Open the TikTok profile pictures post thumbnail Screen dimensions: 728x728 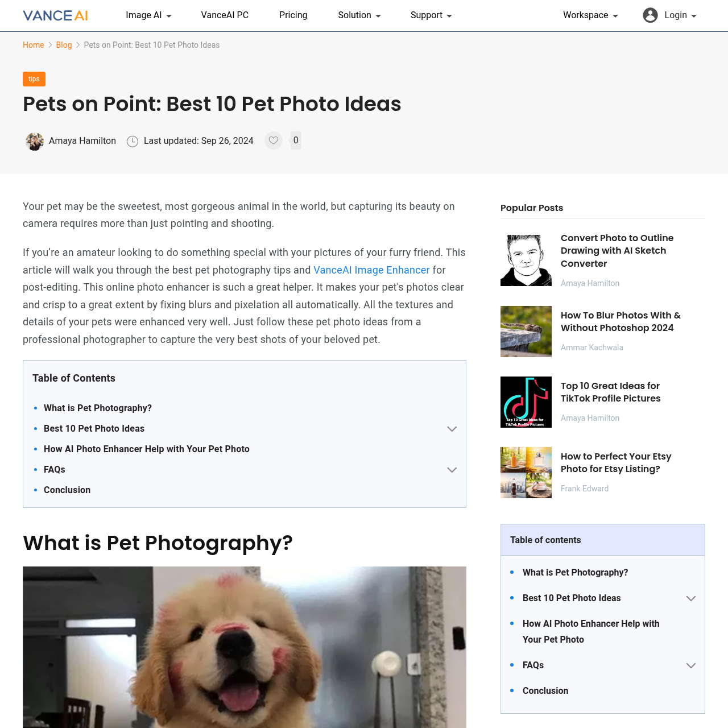point(526,402)
